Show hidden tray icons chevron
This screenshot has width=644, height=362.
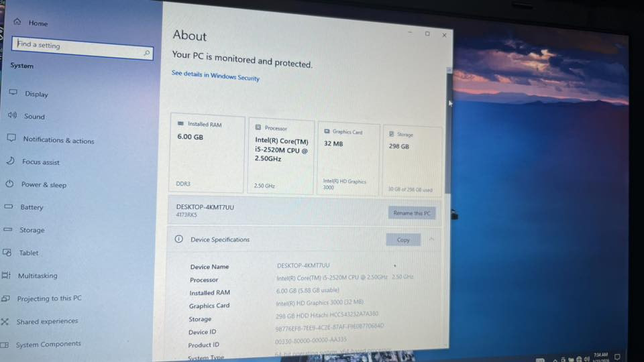[x=555, y=360]
